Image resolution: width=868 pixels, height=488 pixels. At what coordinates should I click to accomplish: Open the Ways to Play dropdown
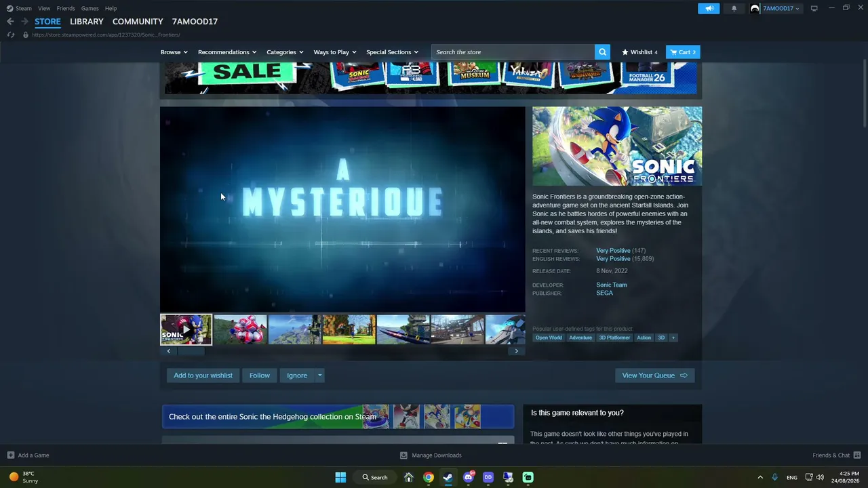(335, 52)
